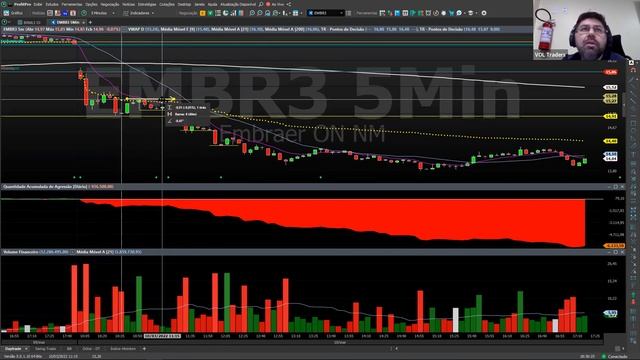Image resolution: width=640 pixels, height=360 pixels.
Task: Maximize the Volume Financeiro panel
Action: pyautogui.click(x=616, y=252)
